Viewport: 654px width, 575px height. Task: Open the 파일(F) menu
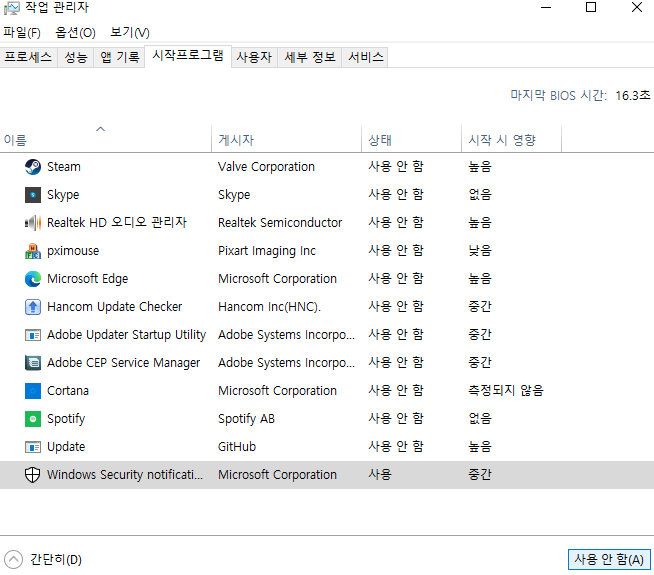click(x=22, y=33)
